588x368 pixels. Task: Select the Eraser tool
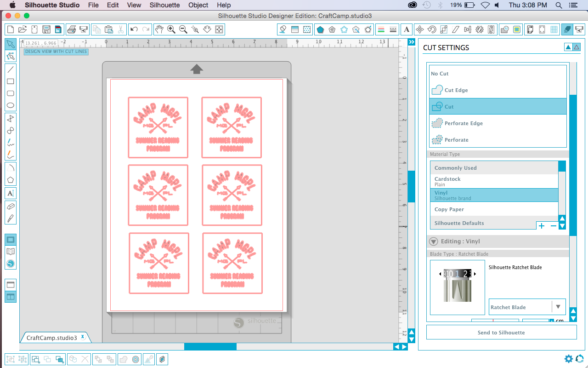pyautogui.click(x=11, y=206)
